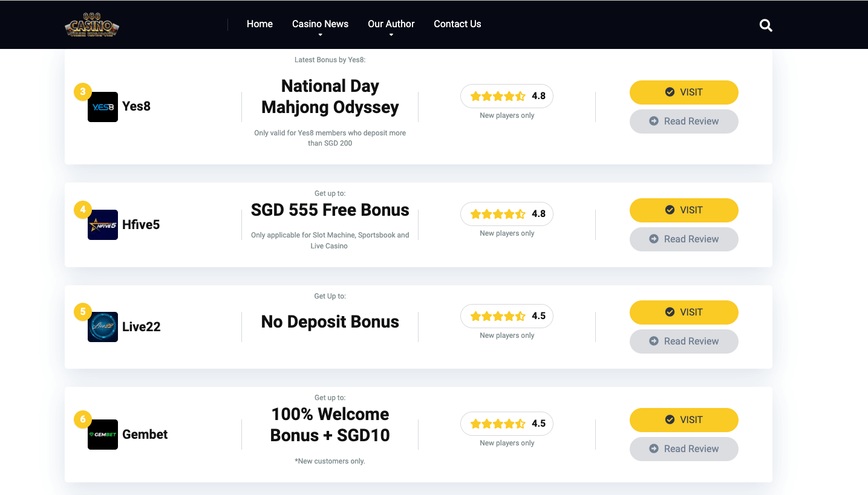This screenshot has height=495, width=868.
Task: Click the Gembet 4.5 star rating
Action: click(x=507, y=424)
